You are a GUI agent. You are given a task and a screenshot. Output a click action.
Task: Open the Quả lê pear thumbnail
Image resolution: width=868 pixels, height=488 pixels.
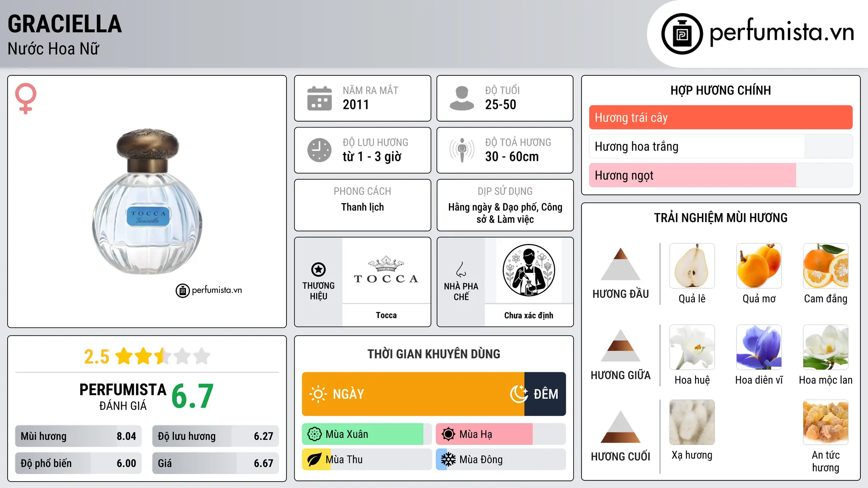point(692,266)
